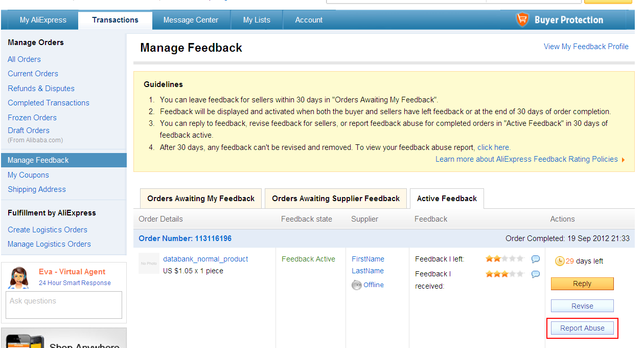Click the clock icon by days left
This screenshot has height=348, width=644.
[560, 261]
